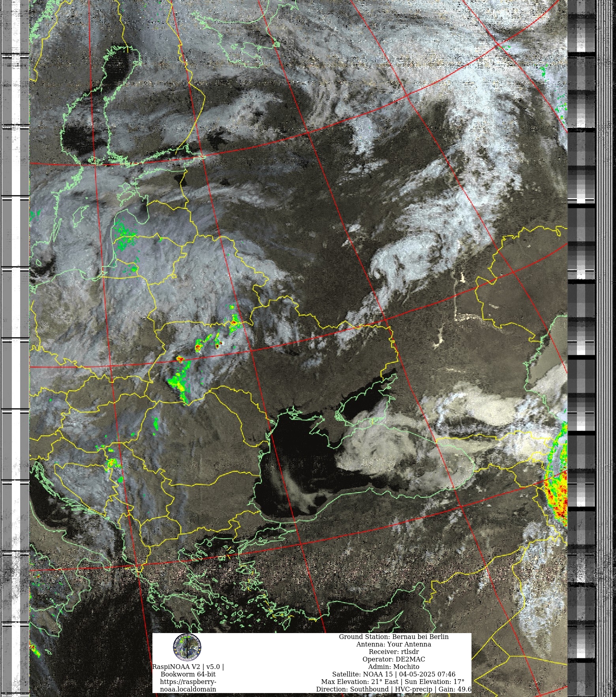616x697 pixels.
Task: Click the 'Satellite: NOAA 15' date line
Action: pyautogui.click(x=394, y=674)
